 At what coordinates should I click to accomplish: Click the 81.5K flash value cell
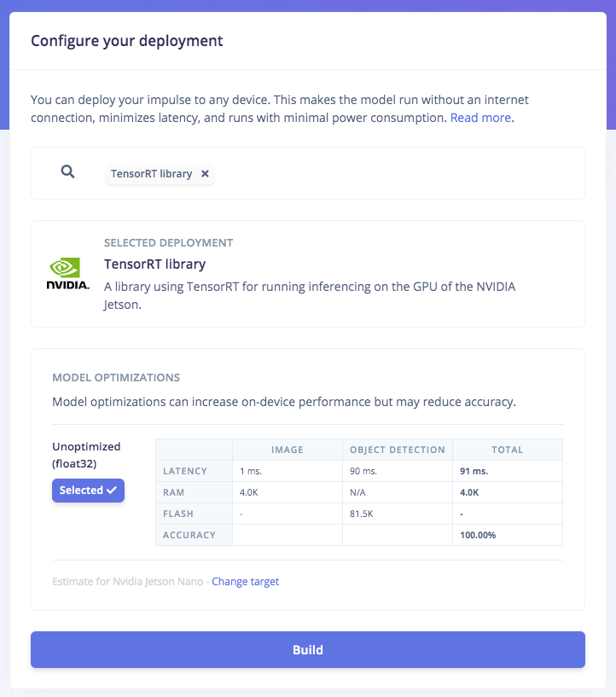click(x=398, y=514)
